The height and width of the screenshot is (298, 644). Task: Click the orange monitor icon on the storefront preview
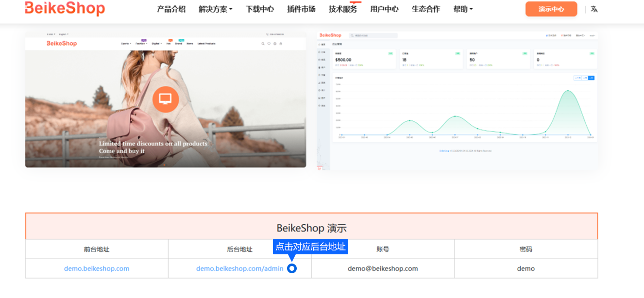(166, 99)
